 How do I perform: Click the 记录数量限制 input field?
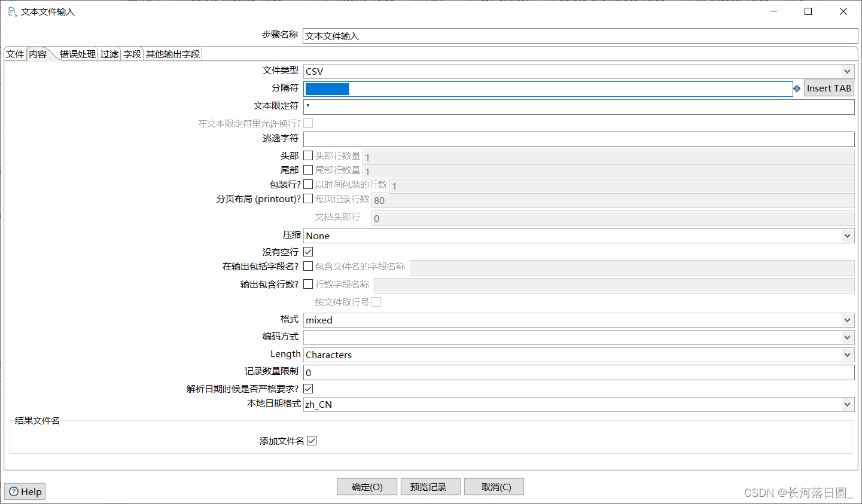pyautogui.click(x=579, y=372)
